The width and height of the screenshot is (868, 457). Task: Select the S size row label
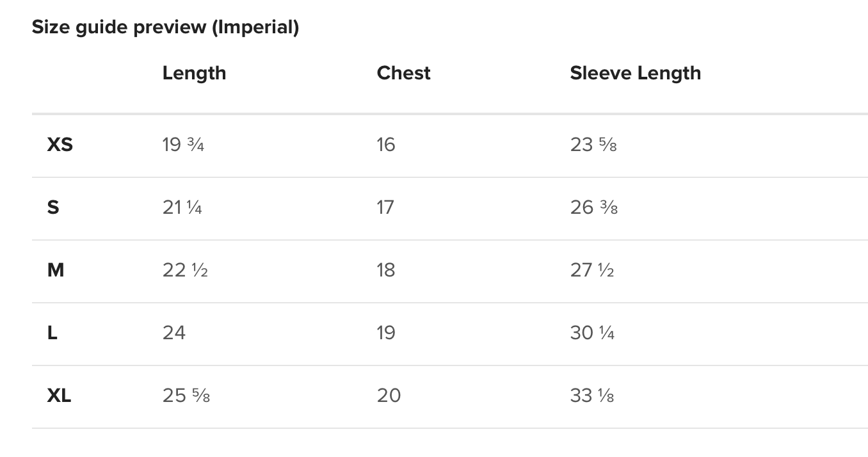(53, 207)
